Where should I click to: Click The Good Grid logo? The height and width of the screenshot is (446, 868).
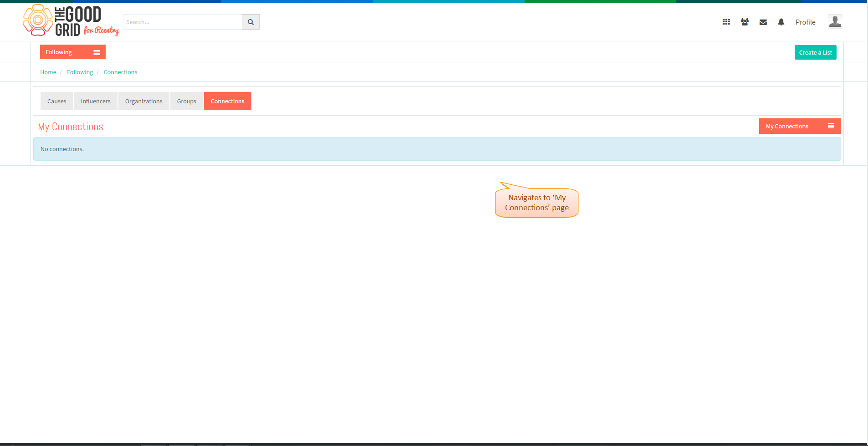pyautogui.click(x=71, y=20)
